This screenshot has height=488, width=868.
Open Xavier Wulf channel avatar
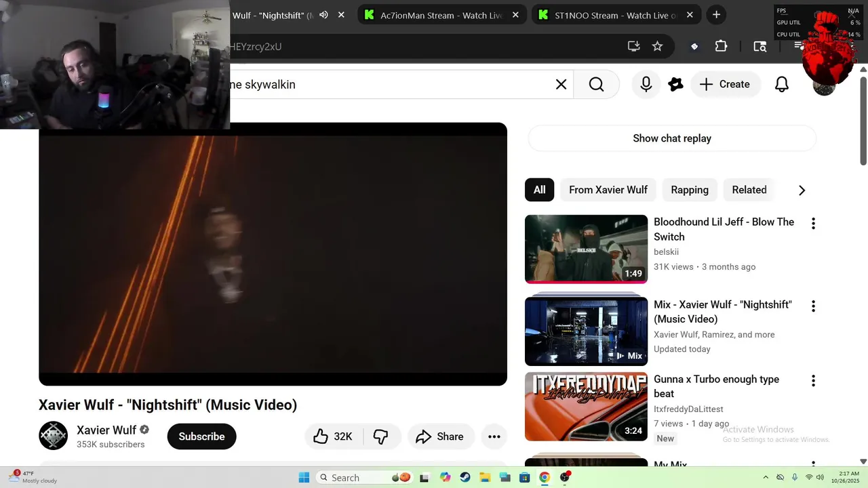[53, 436]
